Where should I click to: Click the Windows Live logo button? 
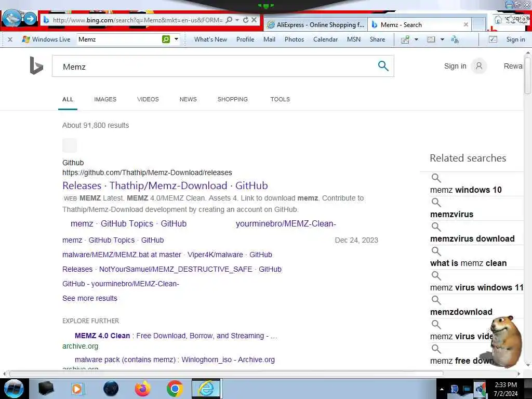[46, 39]
